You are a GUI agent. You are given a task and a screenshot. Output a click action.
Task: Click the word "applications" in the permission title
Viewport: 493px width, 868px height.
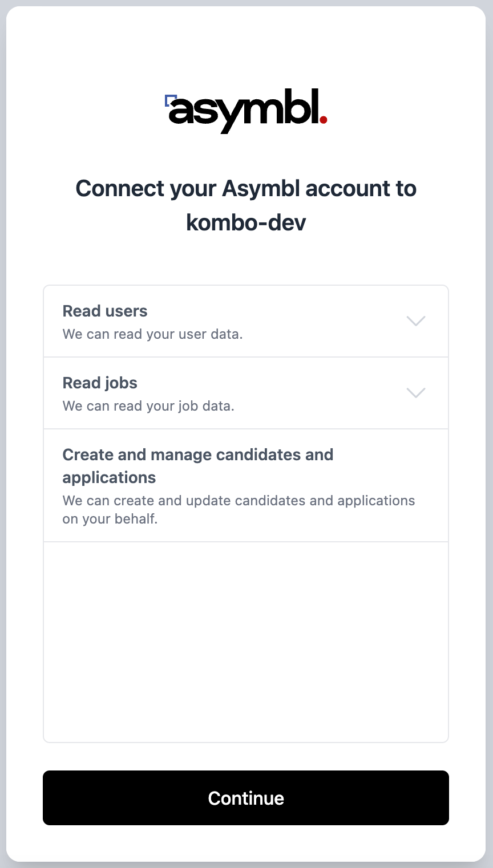click(x=109, y=477)
